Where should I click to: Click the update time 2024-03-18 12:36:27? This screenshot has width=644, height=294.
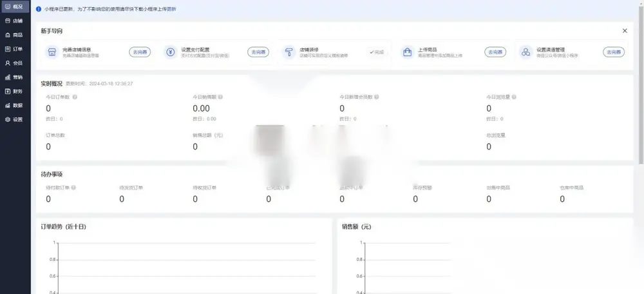(x=111, y=83)
